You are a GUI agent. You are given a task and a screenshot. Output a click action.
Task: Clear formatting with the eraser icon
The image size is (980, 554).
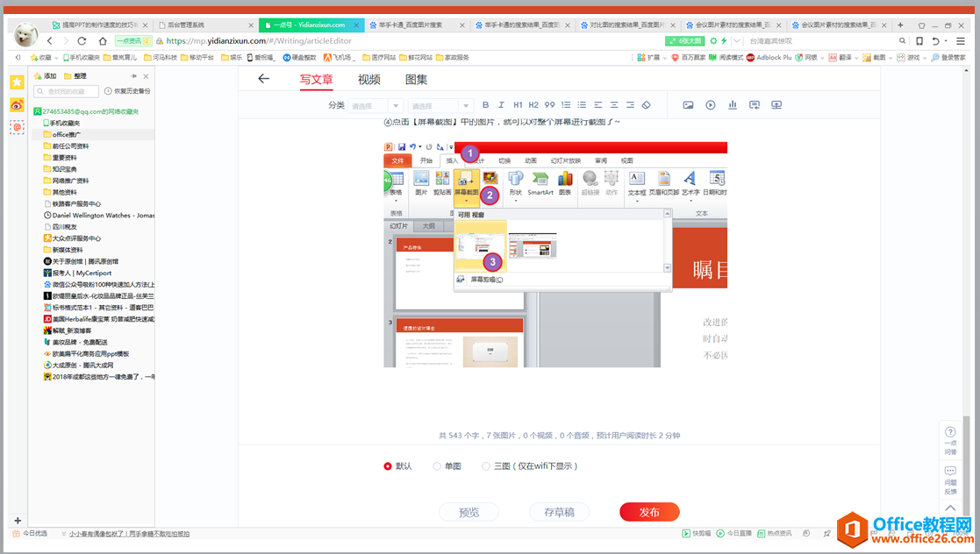coord(646,104)
